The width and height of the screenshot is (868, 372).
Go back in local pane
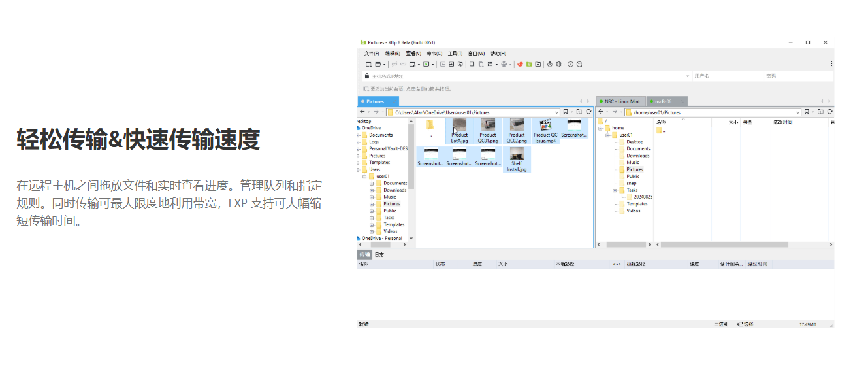(x=363, y=112)
